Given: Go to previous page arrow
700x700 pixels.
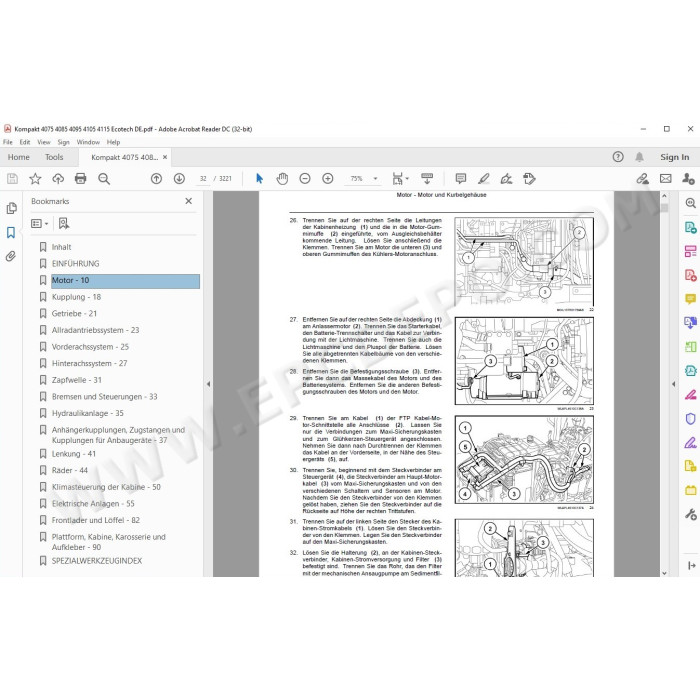Looking at the screenshot, I should [x=156, y=179].
